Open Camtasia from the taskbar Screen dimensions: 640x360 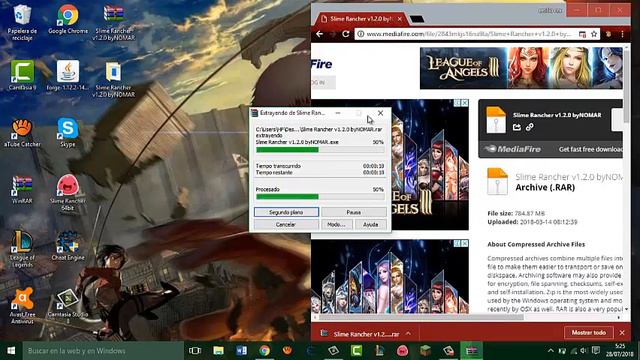pyautogui.click(x=356, y=351)
